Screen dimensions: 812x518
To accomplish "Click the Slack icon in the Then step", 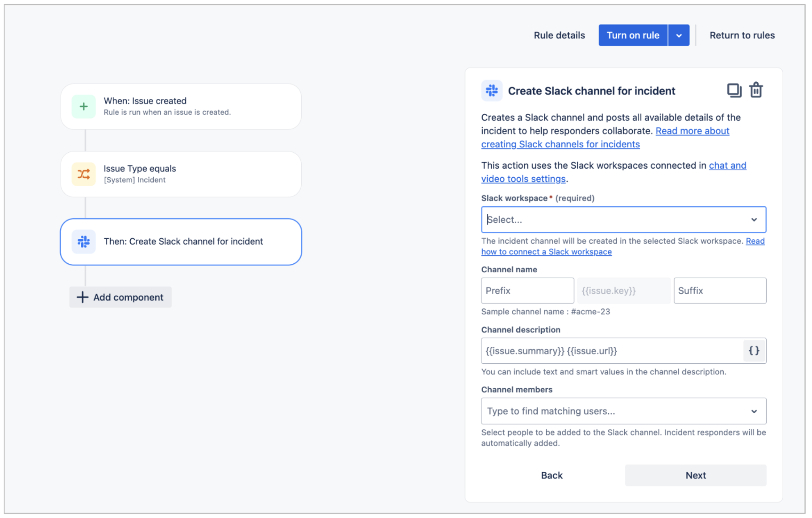I will 84,241.
